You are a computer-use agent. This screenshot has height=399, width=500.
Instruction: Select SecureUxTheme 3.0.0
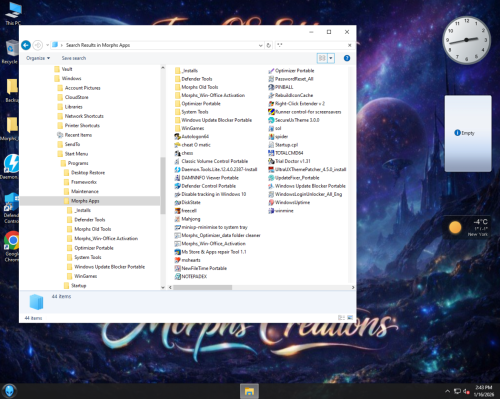(294, 120)
